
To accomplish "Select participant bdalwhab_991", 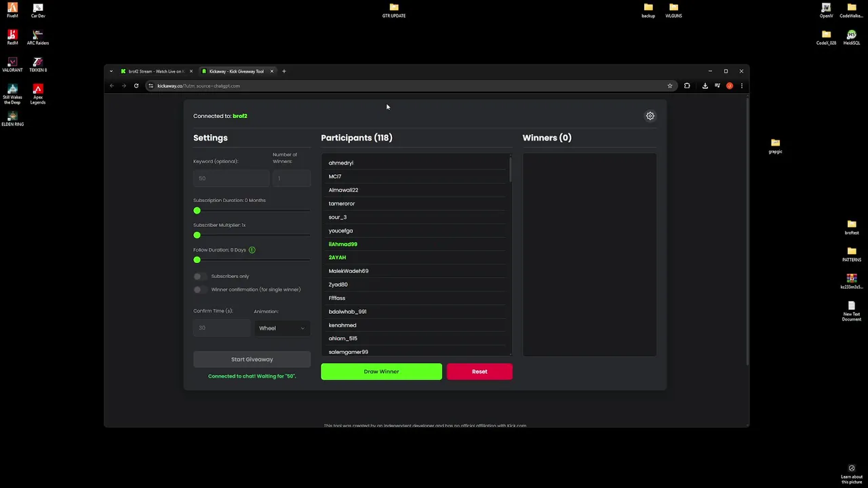I will pos(347,312).
